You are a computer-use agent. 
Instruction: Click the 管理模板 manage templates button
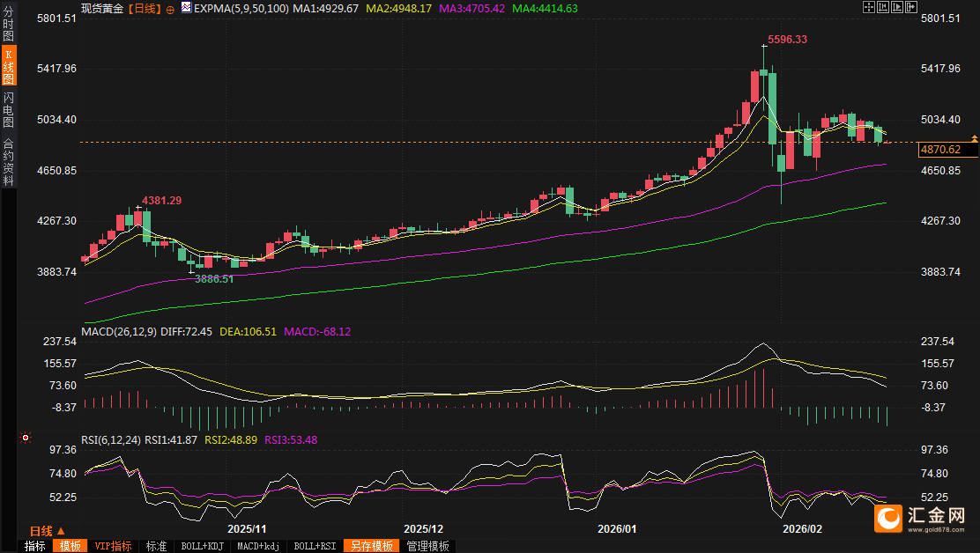pyautogui.click(x=427, y=546)
